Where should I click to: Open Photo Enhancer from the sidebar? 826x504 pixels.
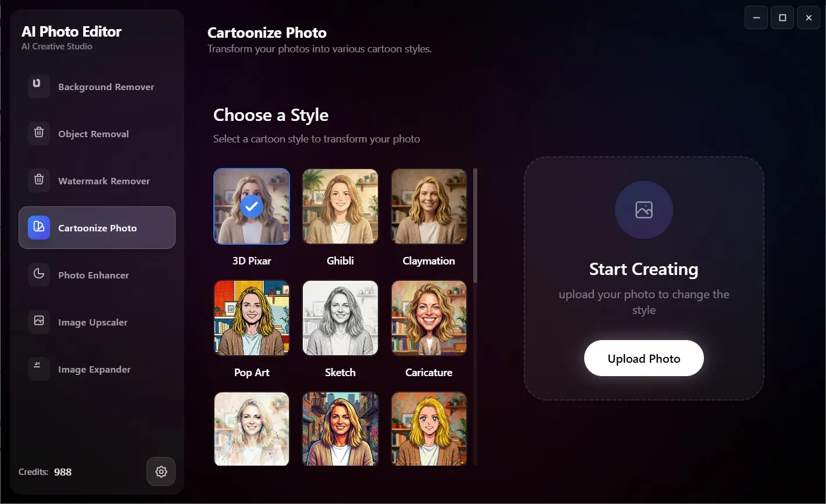(97, 275)
